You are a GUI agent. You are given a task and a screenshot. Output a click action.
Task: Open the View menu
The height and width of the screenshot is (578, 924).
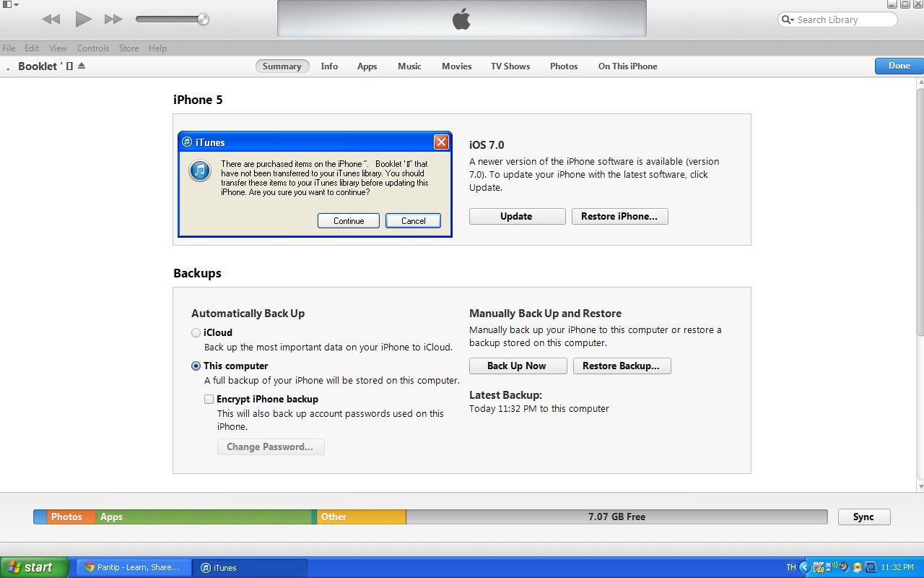coord(58,48)
